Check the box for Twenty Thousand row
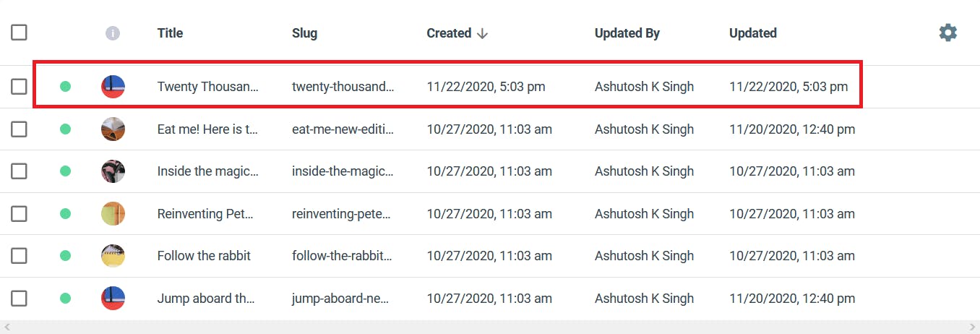 click(x=19, y=87)
